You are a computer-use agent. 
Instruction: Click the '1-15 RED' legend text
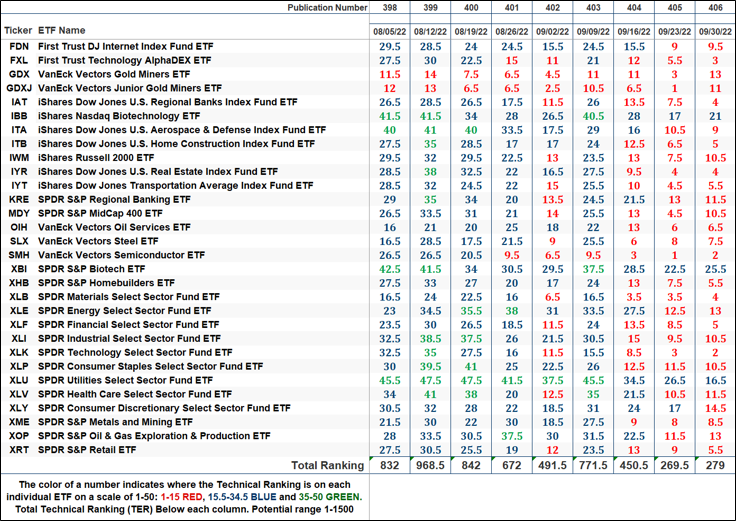[182, 497]
